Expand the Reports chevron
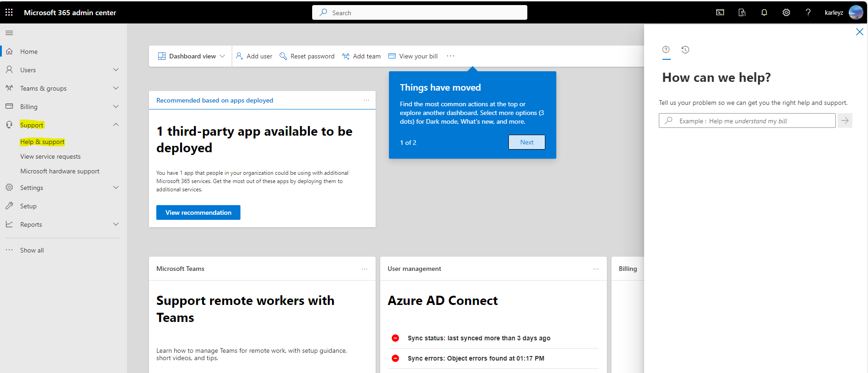 [116, 224]
